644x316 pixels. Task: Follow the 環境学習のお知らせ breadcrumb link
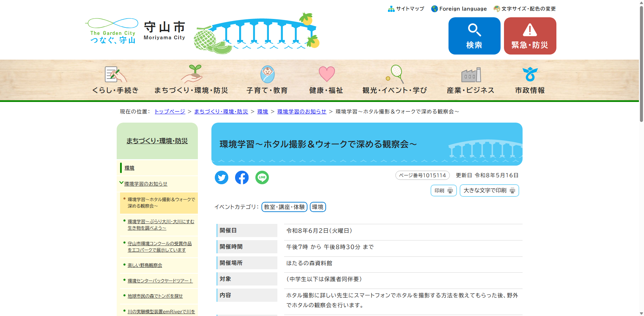tap(302, 111)
